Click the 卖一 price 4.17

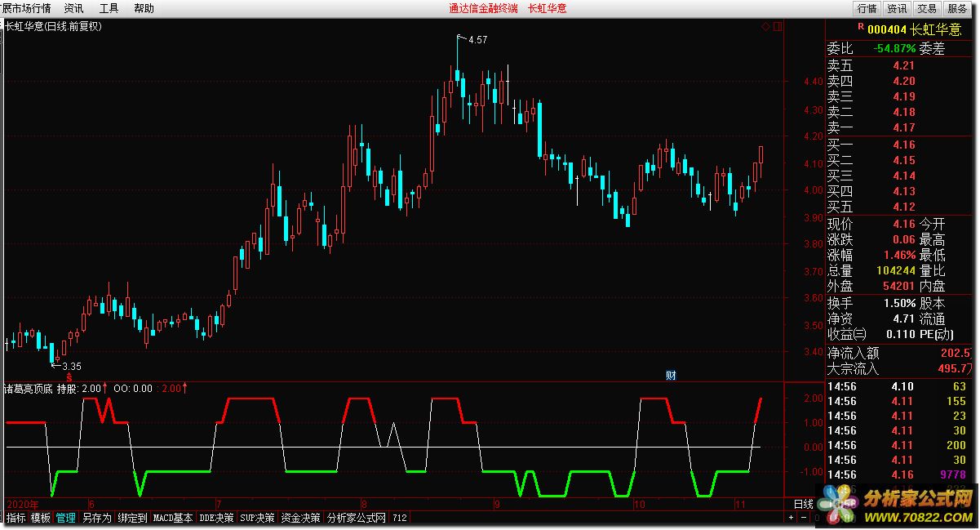(x=903, y=127)
